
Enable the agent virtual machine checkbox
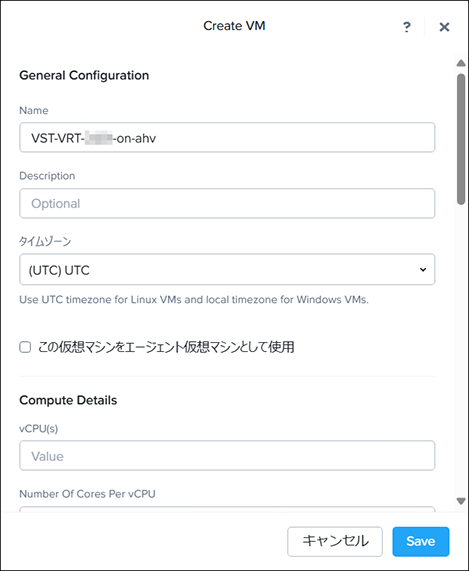coord(25,347)
